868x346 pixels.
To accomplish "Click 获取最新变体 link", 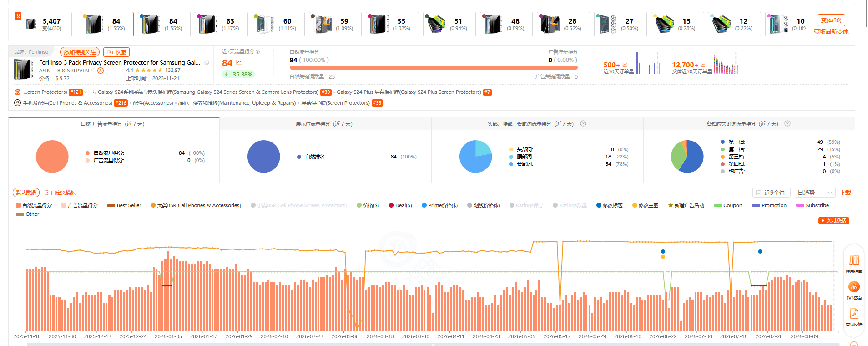I will pos(831,32).
